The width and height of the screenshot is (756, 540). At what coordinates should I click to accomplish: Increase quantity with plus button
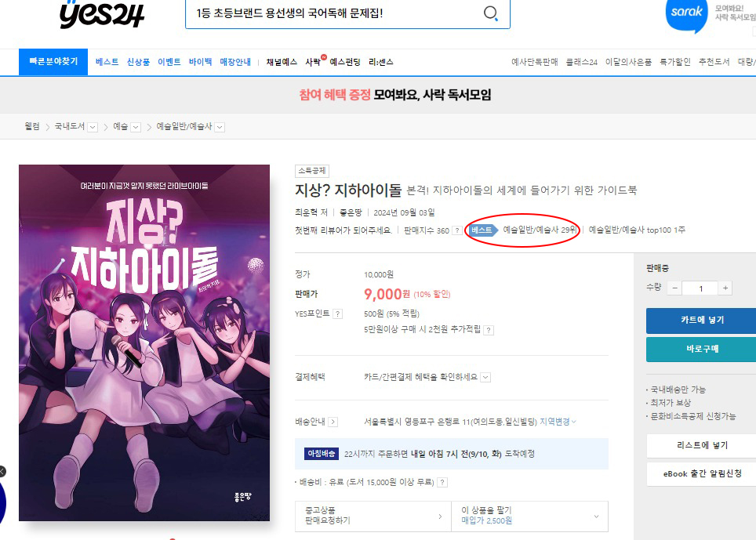725,288
